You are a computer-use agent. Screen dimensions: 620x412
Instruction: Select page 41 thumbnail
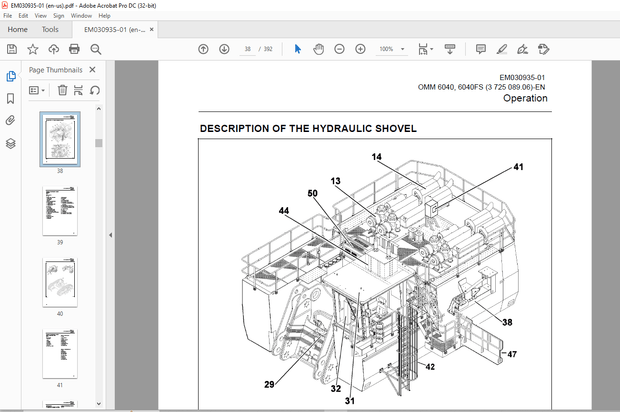click(60, 354)
